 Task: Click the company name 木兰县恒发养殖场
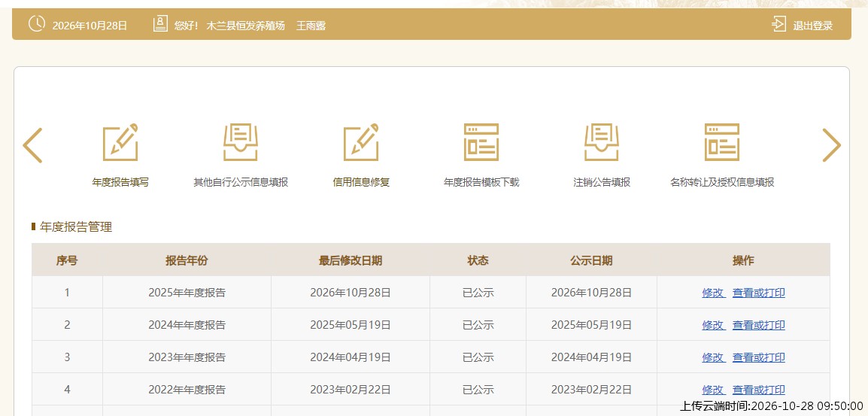245,26
